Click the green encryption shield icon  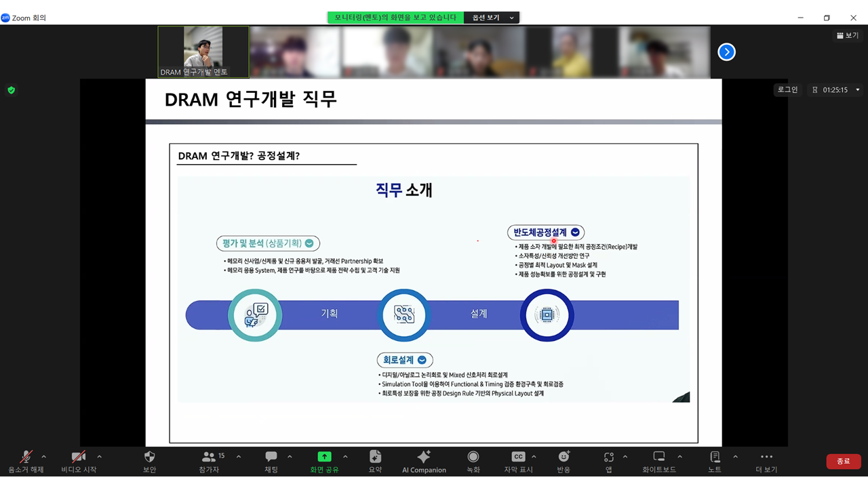click(11, 89)
